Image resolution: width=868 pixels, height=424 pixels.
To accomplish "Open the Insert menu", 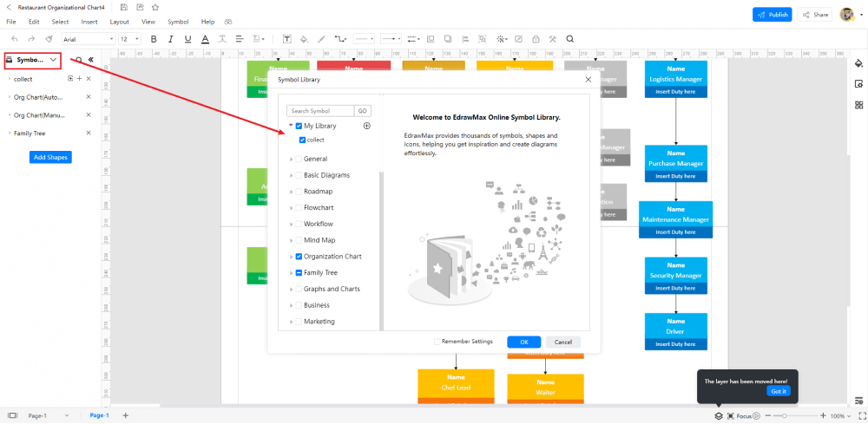I will [x=89, y=23].
